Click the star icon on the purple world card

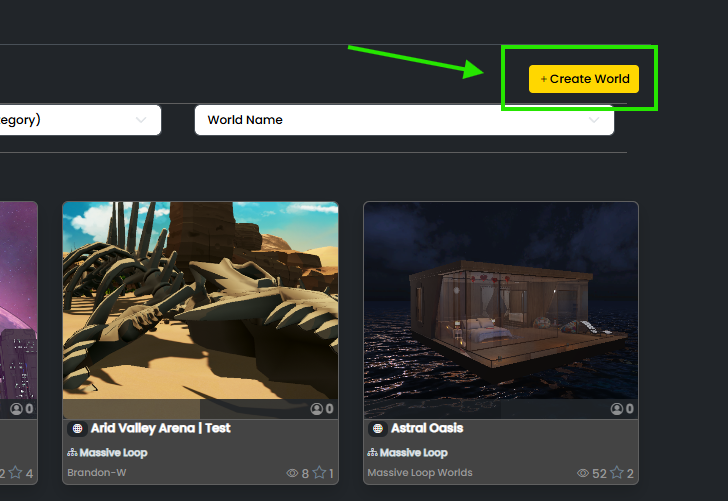click(x=15, y=473)
